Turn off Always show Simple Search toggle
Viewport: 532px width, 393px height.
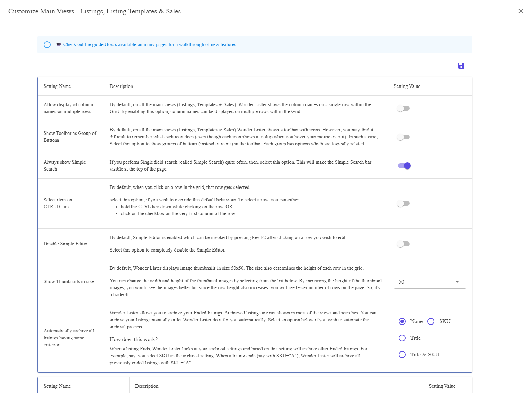click(x=404, y=166)
